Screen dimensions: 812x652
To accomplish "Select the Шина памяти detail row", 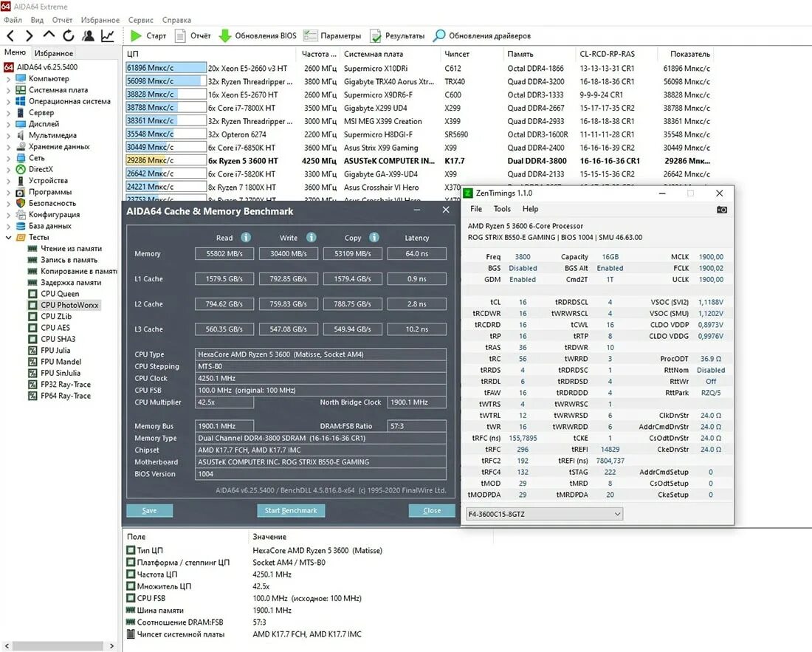I will click(209, 610).
